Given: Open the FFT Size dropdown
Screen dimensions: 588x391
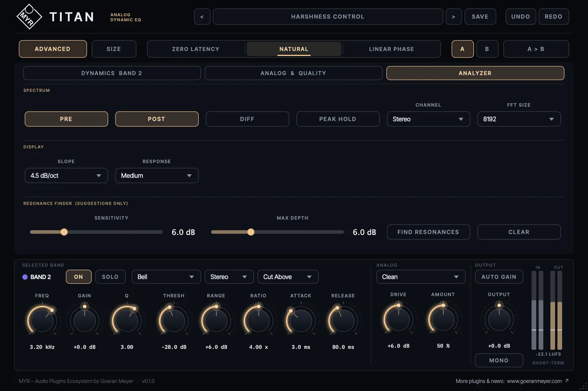Looking at the screenshot, I should pos(519,119).
